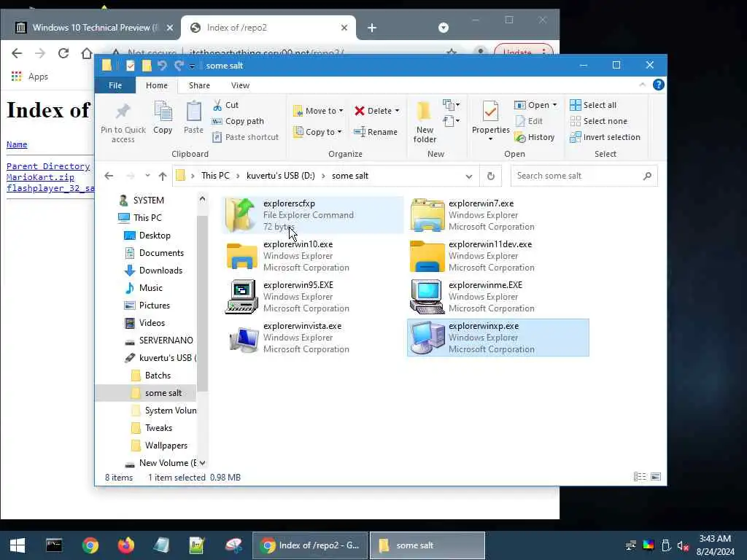Click the muted volume tray icon

click(683, 545)
